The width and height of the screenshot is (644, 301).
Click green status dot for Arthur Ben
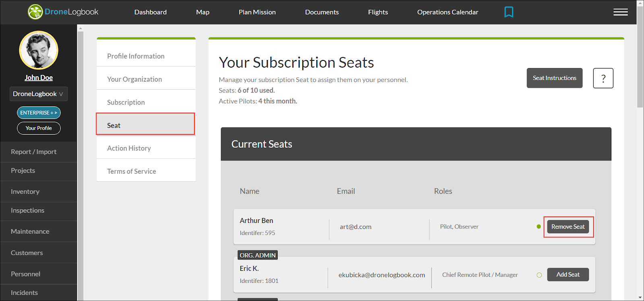coord(539,227)
